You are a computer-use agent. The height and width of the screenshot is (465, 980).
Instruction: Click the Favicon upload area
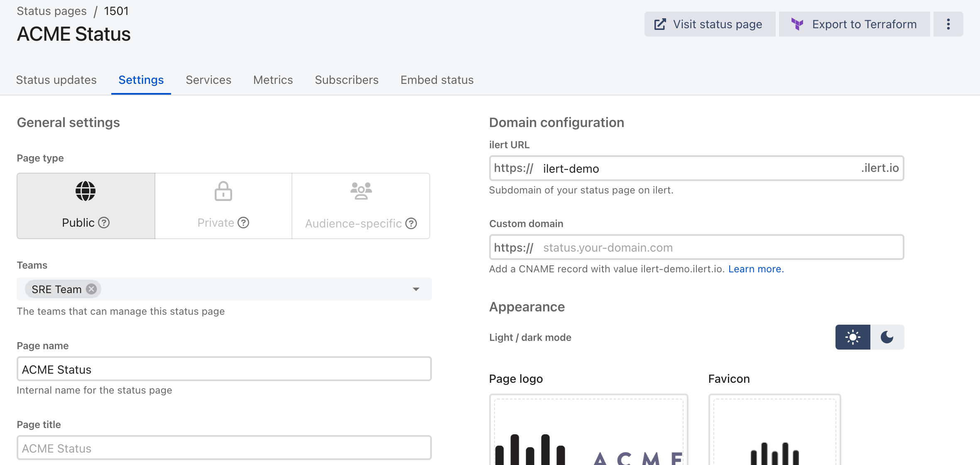coord(774,430)
